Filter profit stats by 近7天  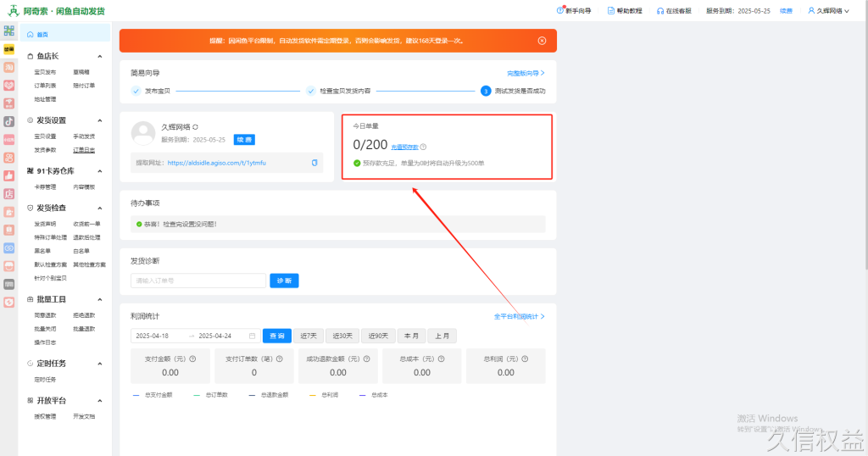click(x=309, y=336)
